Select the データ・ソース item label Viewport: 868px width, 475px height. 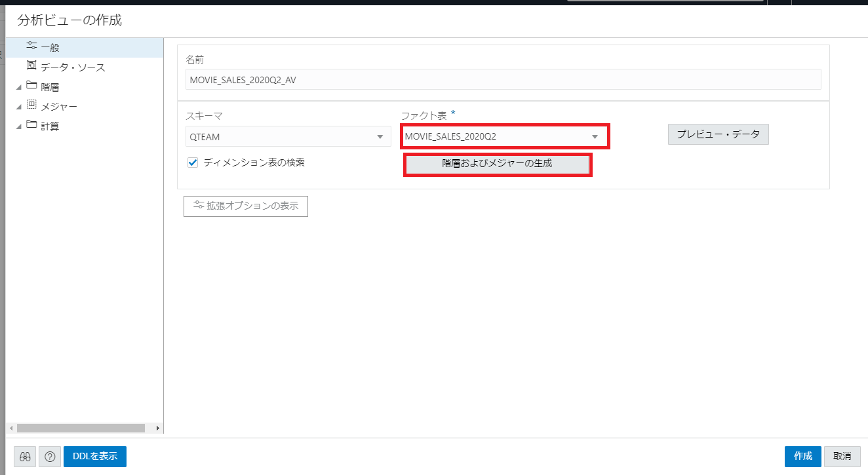coord(73,67)
